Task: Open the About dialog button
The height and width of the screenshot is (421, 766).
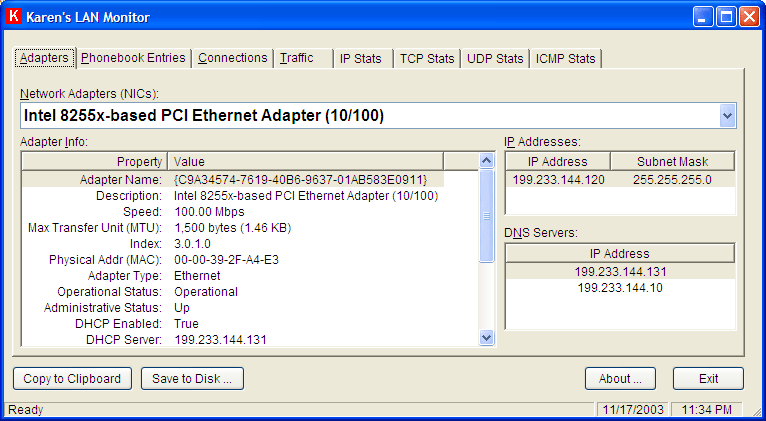Action: pos(620,379)
